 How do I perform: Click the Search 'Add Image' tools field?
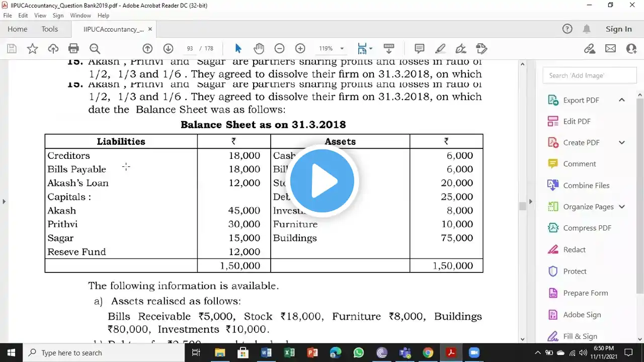[590, 75]
